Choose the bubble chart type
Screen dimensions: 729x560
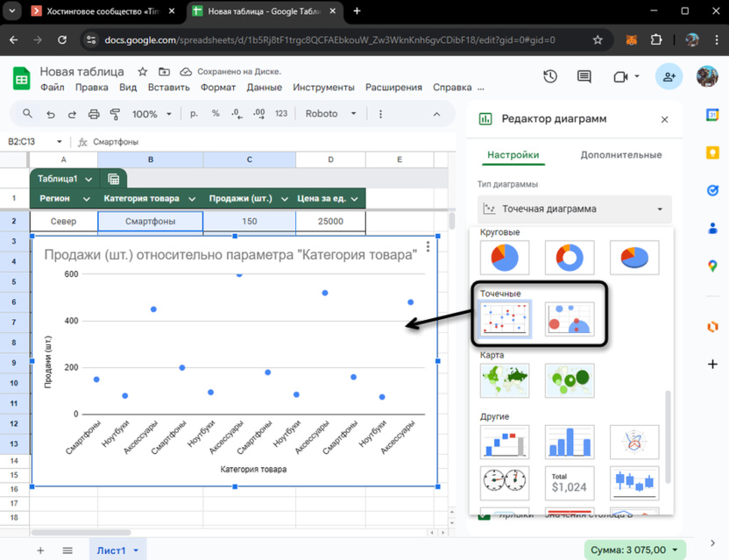click(570, 320)
